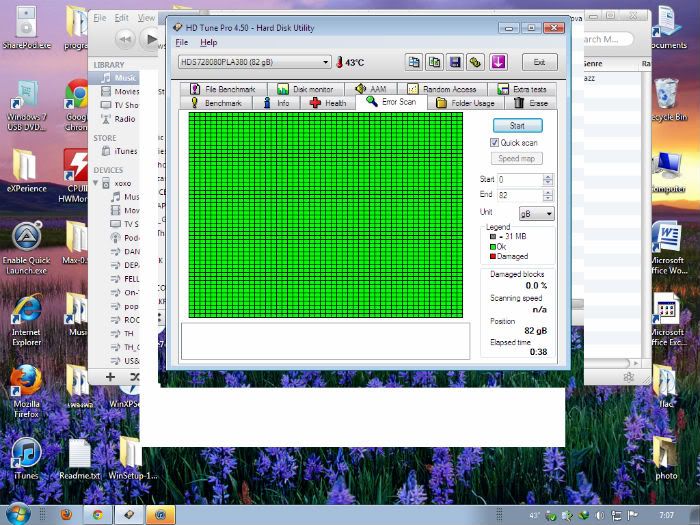The image size is (700, 525).
Task: Click the thermometer temperature indicator
Action: click(340, 62)
